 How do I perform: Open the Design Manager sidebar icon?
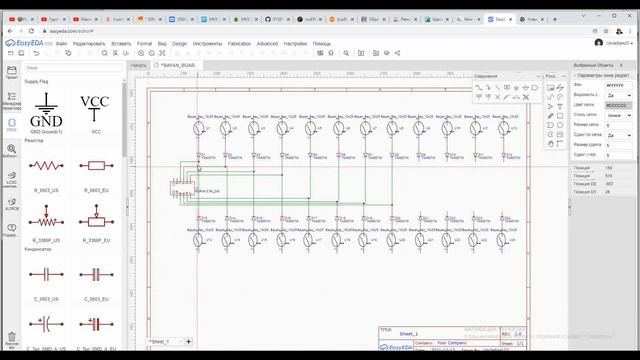click(11, 100)
